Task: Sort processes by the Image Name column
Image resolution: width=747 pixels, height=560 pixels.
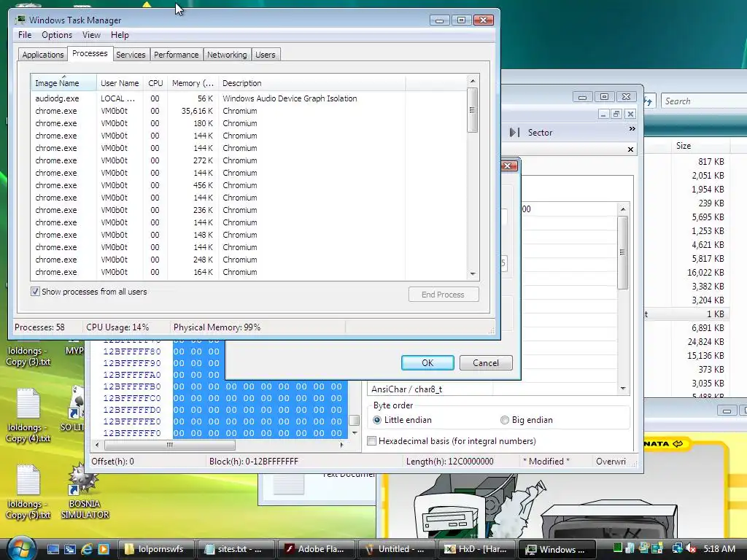Action: coord(63,83)
